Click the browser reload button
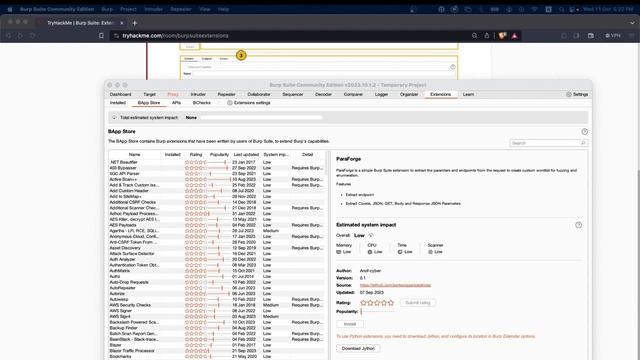 click(32, 36)
